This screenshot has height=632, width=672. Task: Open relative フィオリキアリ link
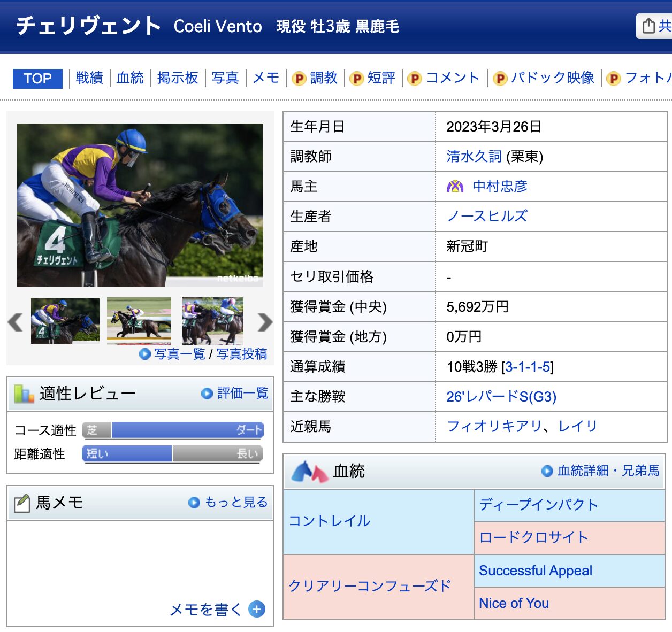point(494,426)
